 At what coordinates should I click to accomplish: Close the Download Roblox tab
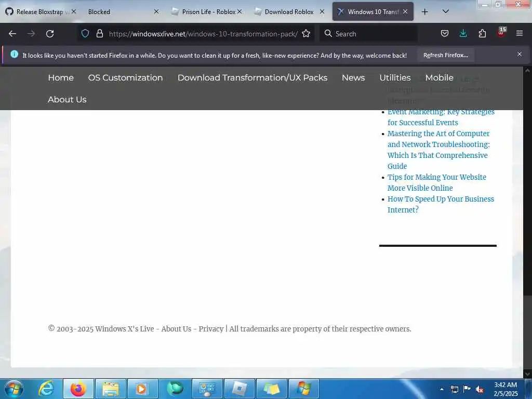[x=322, y=12]
